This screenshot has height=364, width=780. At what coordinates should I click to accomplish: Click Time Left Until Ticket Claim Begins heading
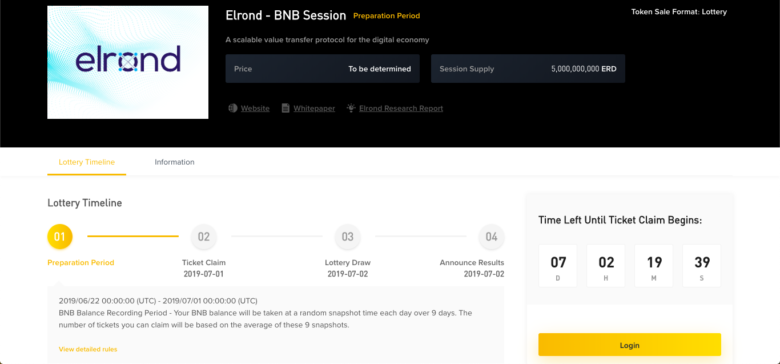coord(620,220)
